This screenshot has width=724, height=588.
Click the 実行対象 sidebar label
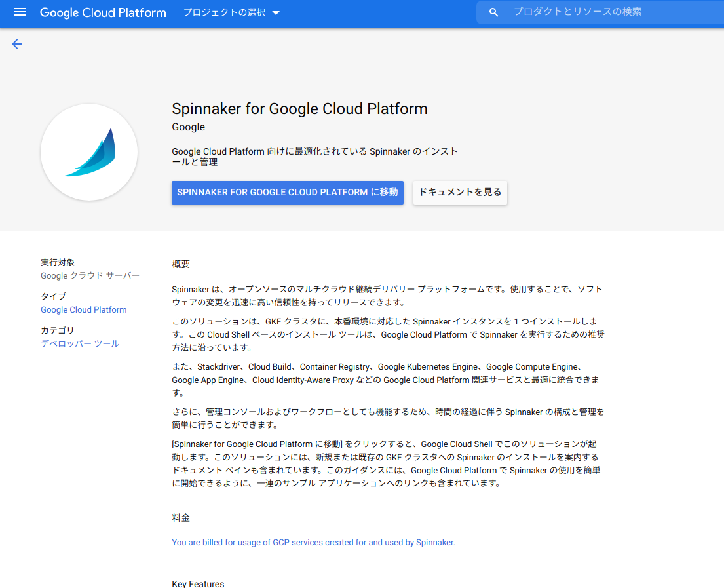tap(58, 262)
